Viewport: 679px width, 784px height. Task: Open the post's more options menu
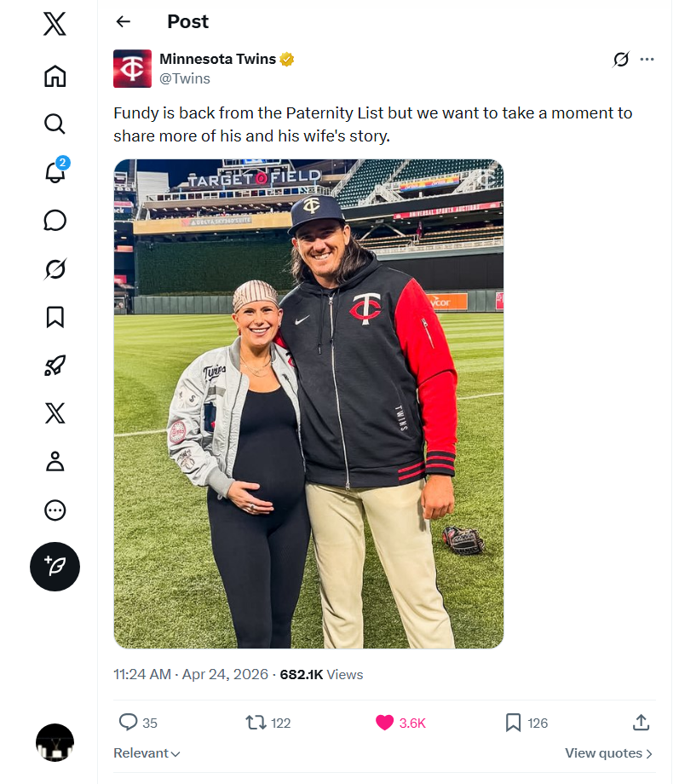coord(647,60)
